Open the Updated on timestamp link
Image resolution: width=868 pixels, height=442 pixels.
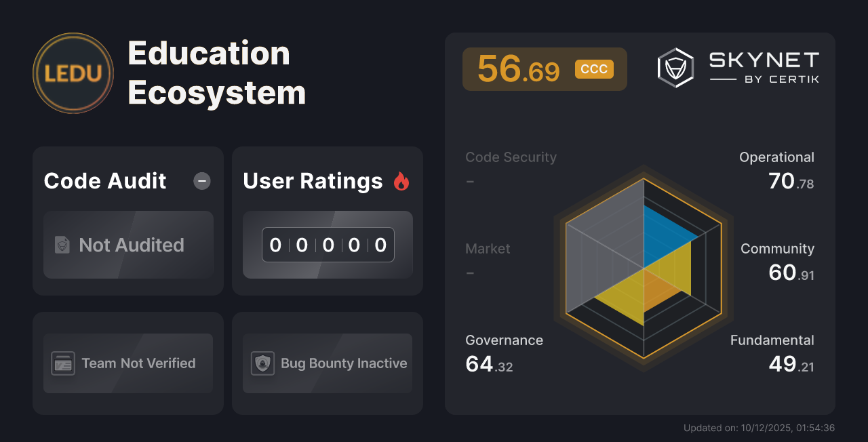click(x=759, y=428)
